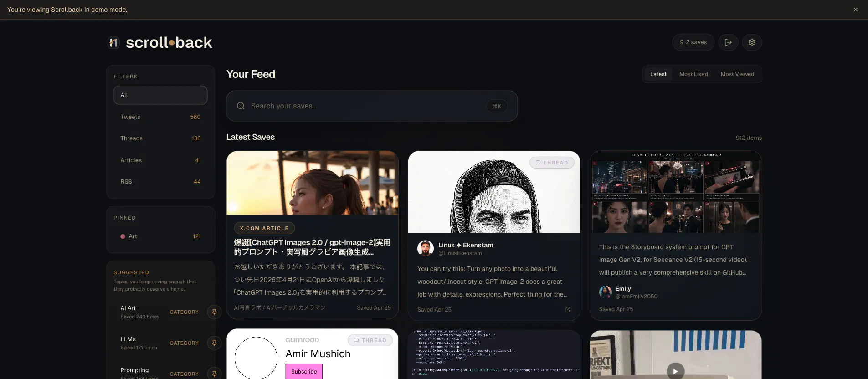Open the pinned Art collection
Image resolution: width=868 pixels, height=379 pixels.
[x=160, y=236]
